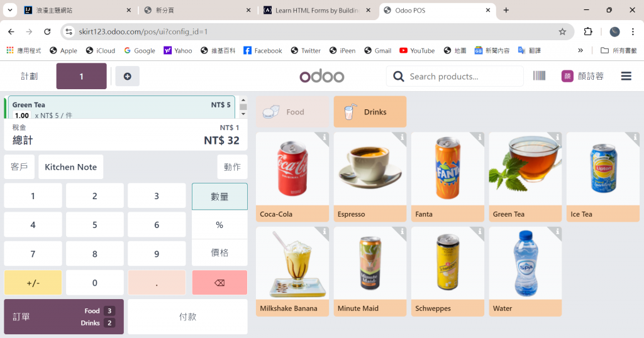Open info for Espresso product

coord(402,137)
